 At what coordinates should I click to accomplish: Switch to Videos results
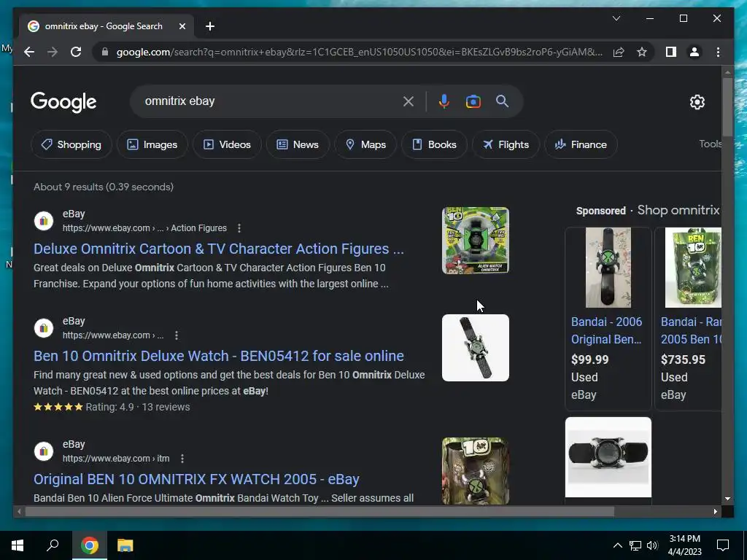pyautogui.click(x=227, y=144)
